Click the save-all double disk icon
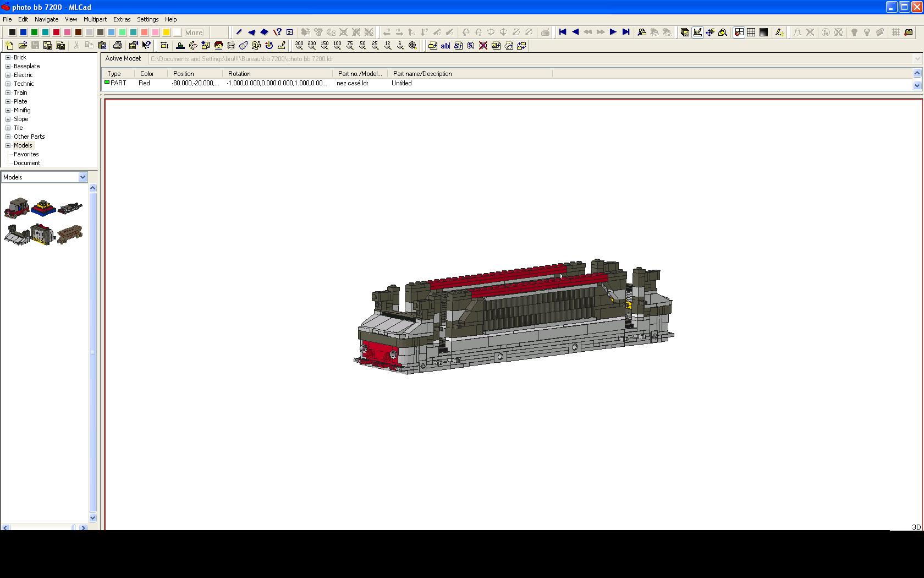 click(48, 46)
